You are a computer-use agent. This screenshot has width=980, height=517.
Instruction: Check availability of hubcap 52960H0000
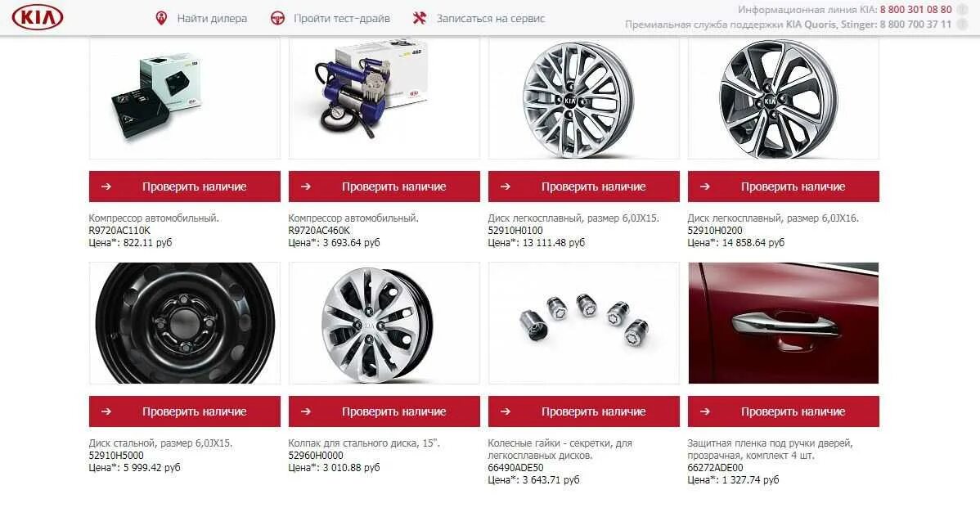click(384, 411)
